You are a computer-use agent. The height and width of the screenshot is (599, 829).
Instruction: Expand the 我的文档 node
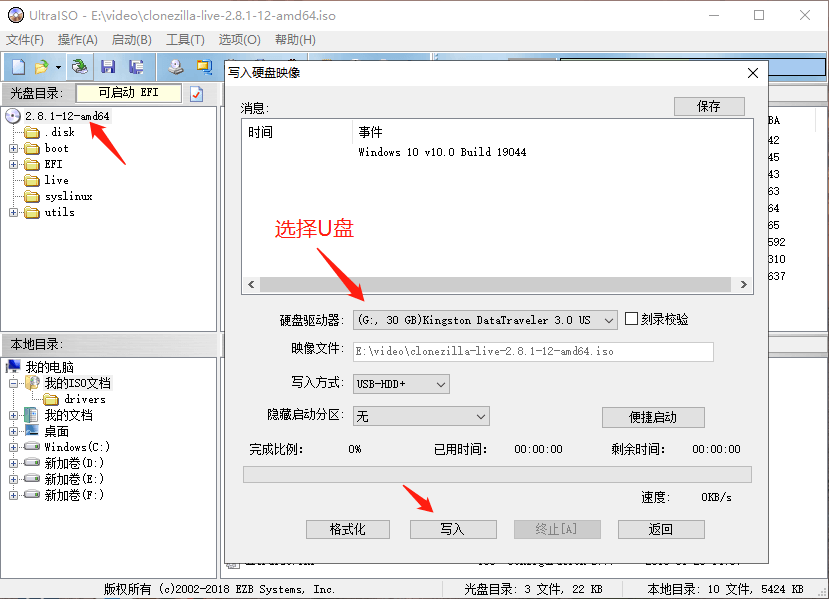pyautogui.click(x=14, y=416)
